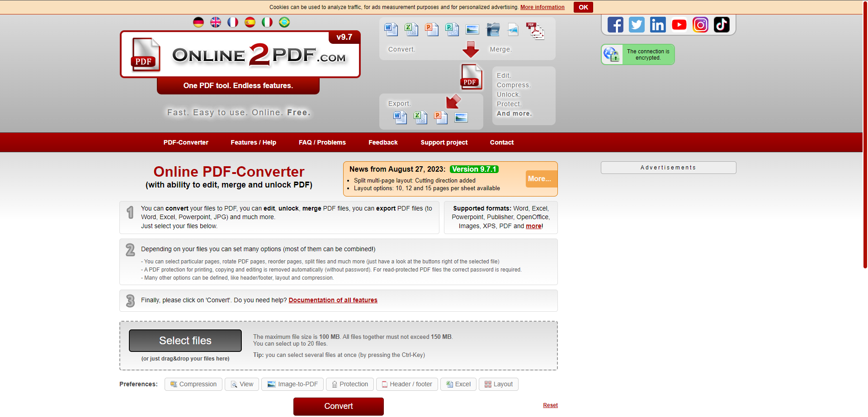Click the Word document icon in Convert row
868x417 pixels.
391,29
